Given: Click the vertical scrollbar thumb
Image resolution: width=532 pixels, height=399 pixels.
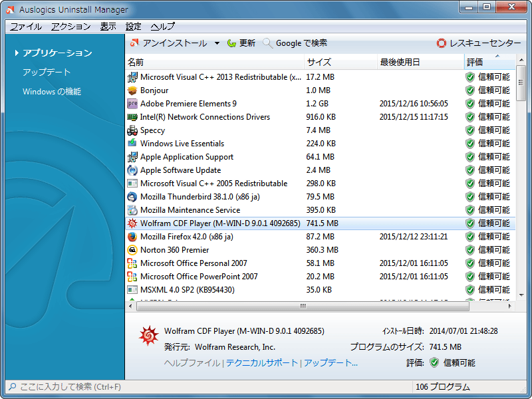Looking at the screenshot, I should coord(521,83).
